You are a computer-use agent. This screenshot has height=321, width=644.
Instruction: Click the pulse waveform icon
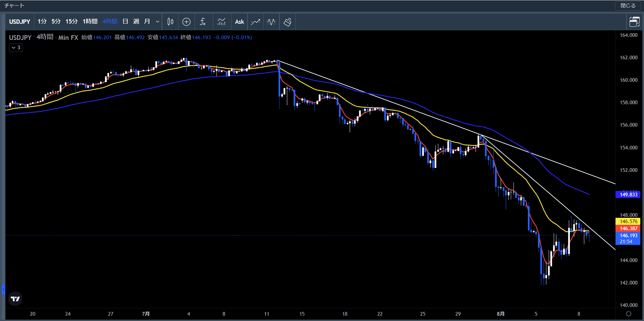(271, 22)
